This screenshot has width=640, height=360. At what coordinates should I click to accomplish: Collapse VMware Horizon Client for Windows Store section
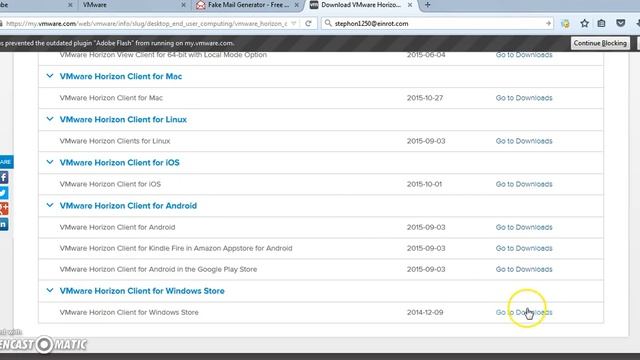(x=50, y=291)
